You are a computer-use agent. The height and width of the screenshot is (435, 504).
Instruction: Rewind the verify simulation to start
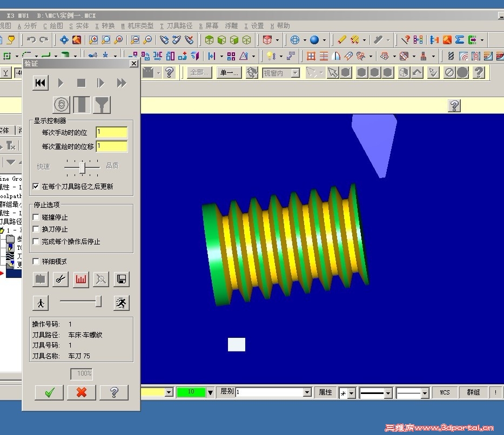coord(40,83)
